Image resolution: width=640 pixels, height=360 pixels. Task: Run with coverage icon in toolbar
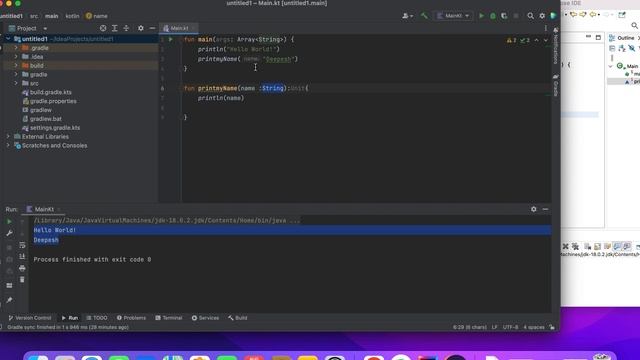tap(504, 16)
